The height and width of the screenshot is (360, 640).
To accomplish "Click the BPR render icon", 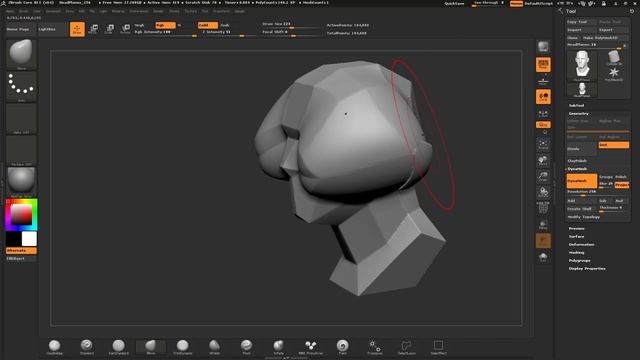I will 543,47.
